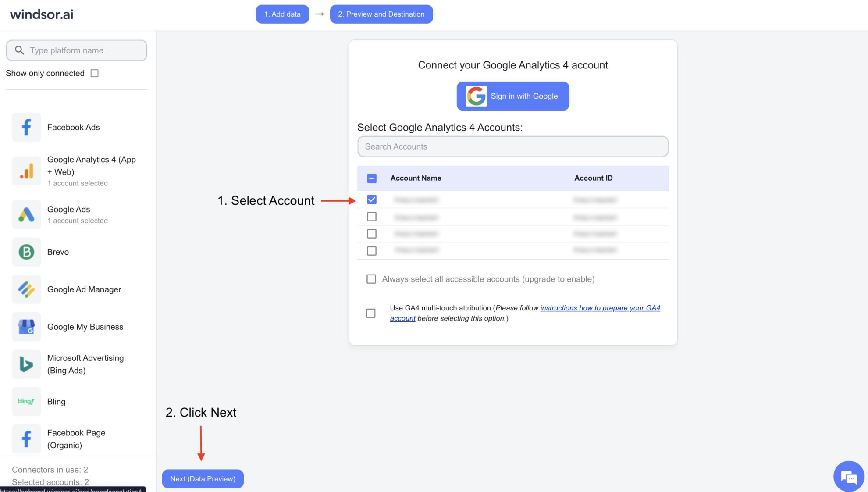Pick the Microsoft Advertising Bing icon

26,364
